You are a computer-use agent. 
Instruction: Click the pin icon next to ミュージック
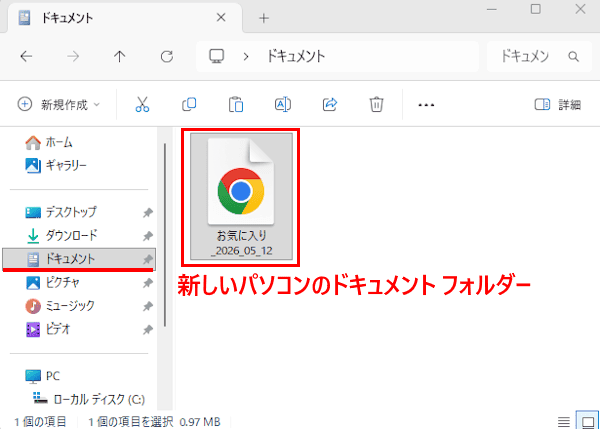click(148, 306)
